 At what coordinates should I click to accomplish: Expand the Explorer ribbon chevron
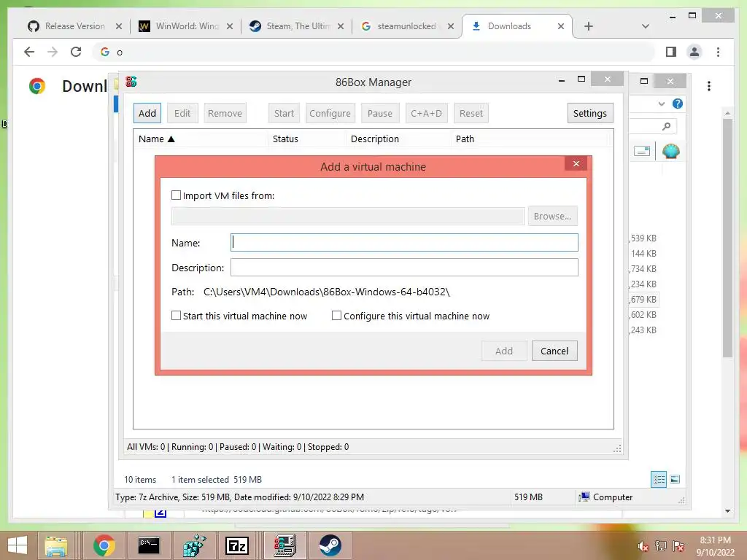661,104
